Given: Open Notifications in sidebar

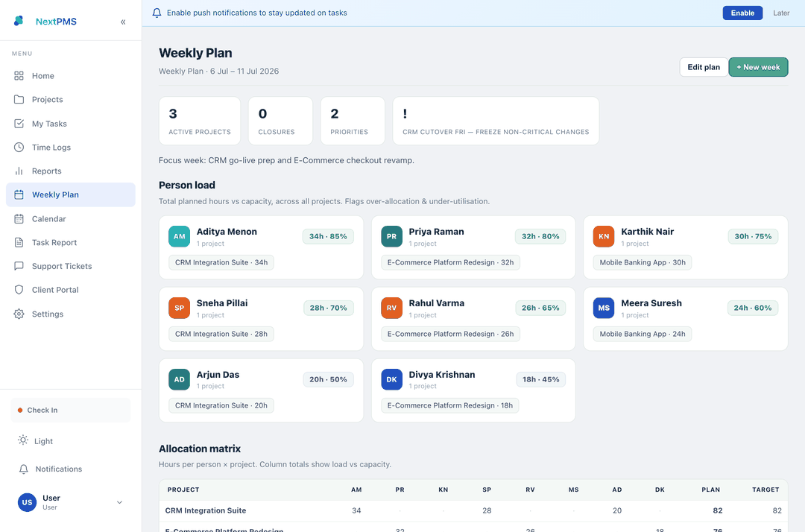Looking at the screenshot, I should click(70, 469).
